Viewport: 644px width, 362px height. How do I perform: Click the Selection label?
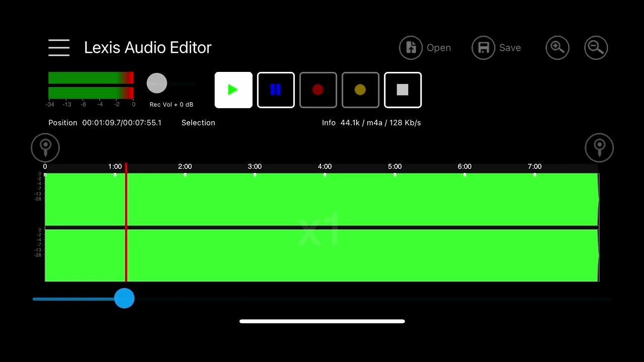coord(198,123)
